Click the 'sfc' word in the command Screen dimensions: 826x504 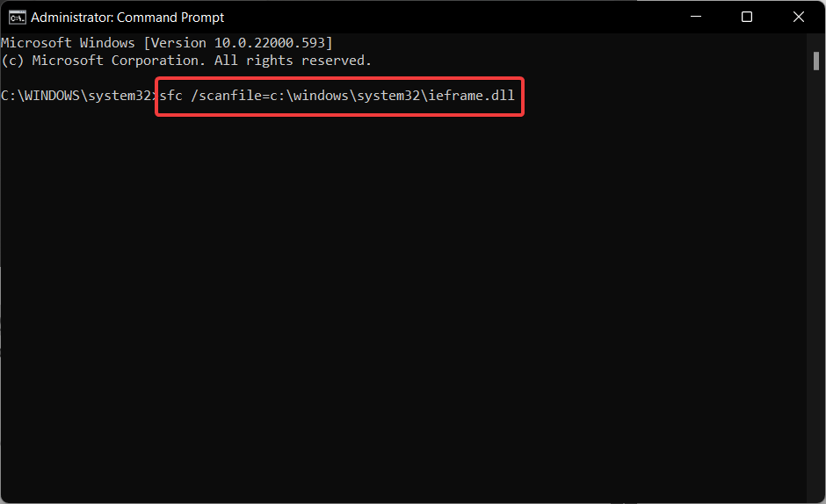coord(171,96)
